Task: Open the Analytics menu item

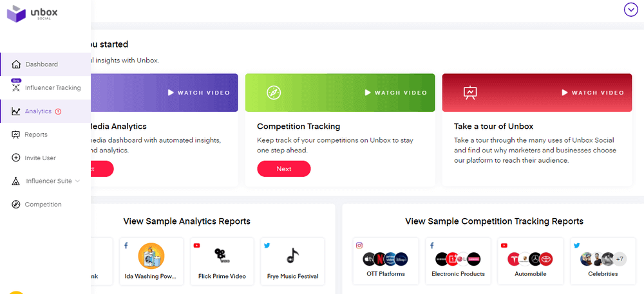Action: (38, 111)
